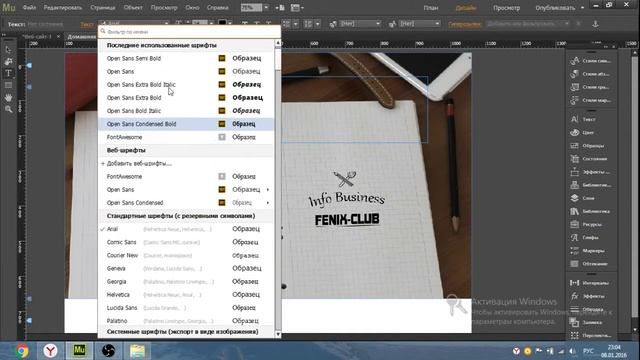The width and height of the screenshot is (640, 360).
Task: Click the Гиперссылки label link
Action: coord(464,24)
